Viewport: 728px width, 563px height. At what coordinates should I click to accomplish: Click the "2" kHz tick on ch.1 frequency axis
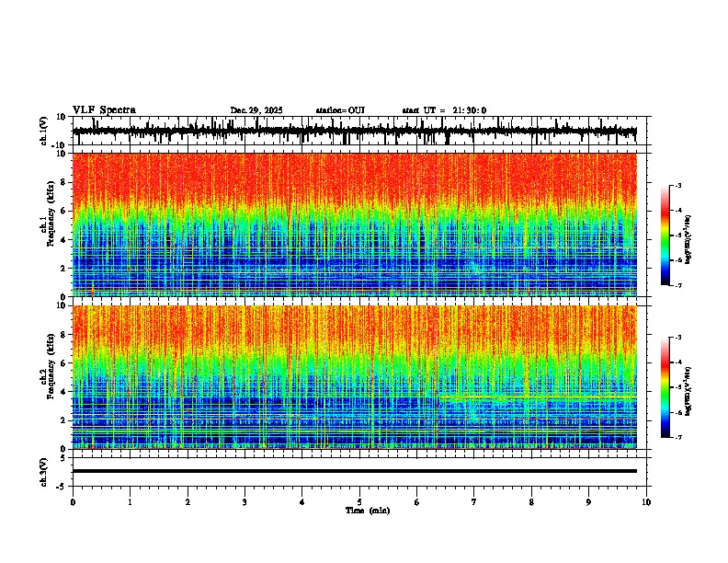click(x=63, y=268)
